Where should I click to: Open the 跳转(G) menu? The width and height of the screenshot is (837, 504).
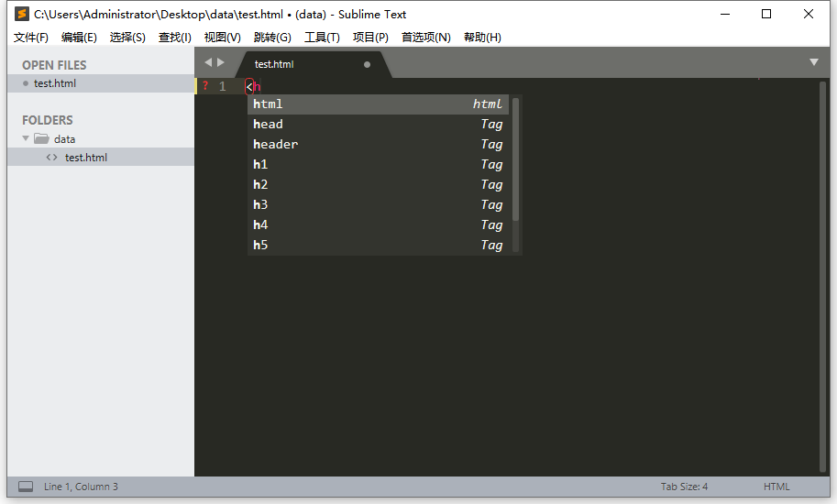click(273, 38)
